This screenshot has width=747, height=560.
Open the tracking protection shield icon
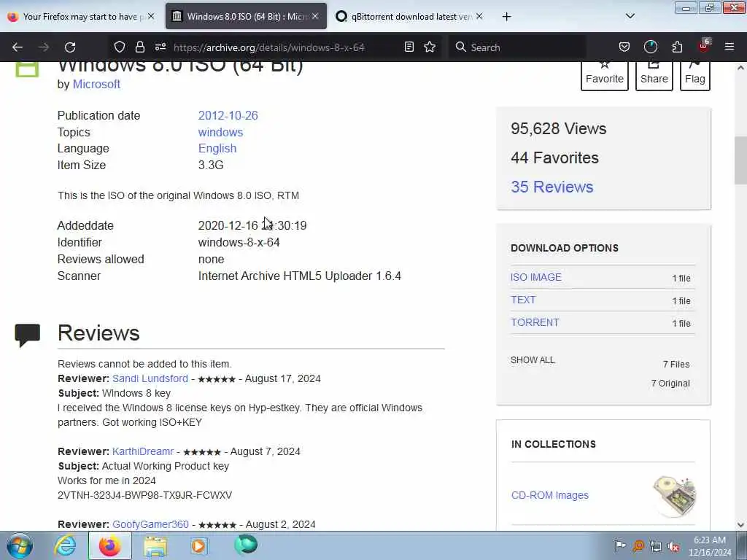click(x=120, y=47)
